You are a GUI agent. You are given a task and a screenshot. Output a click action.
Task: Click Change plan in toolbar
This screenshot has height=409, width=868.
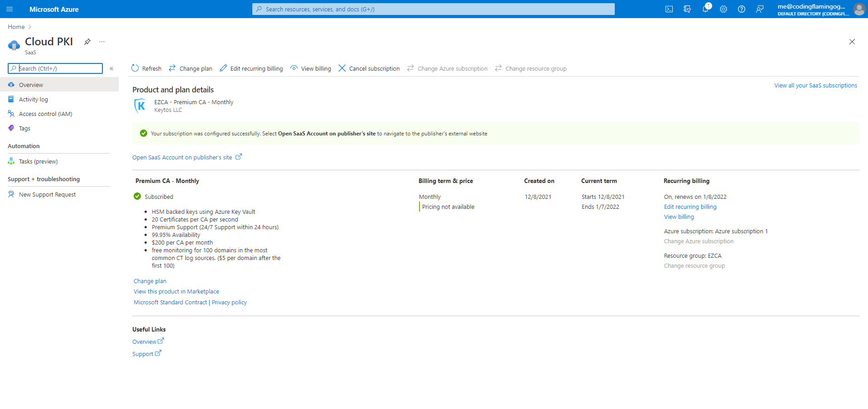point(191,68)
